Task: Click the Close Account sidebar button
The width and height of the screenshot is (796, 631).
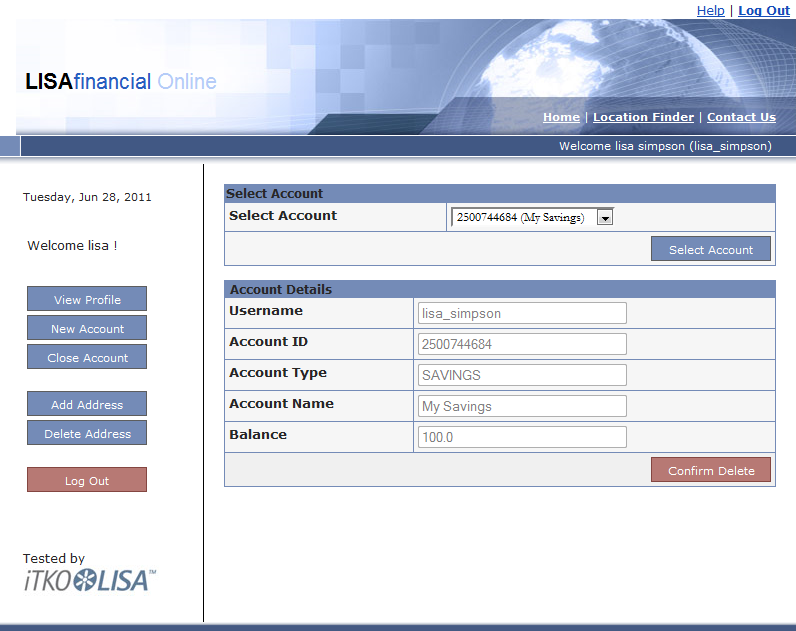Action: (87, 357)
